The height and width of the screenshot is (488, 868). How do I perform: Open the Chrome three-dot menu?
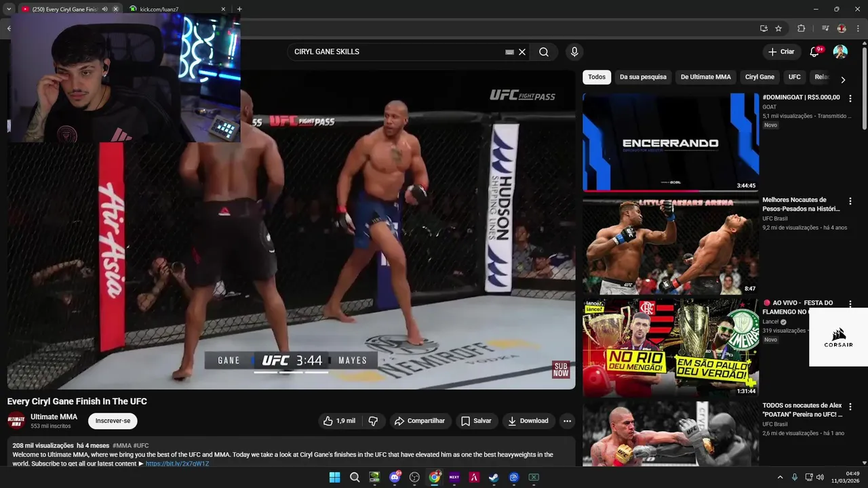coord(859,28)
